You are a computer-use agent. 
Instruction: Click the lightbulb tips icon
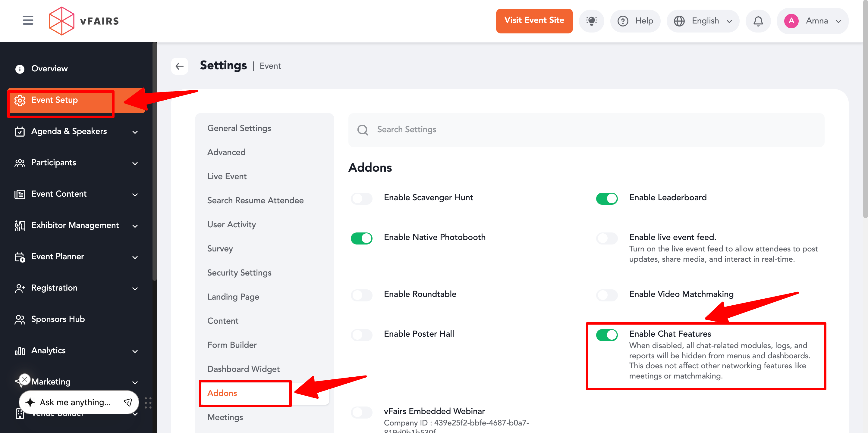pyautogui.click(x=591, y=21)
